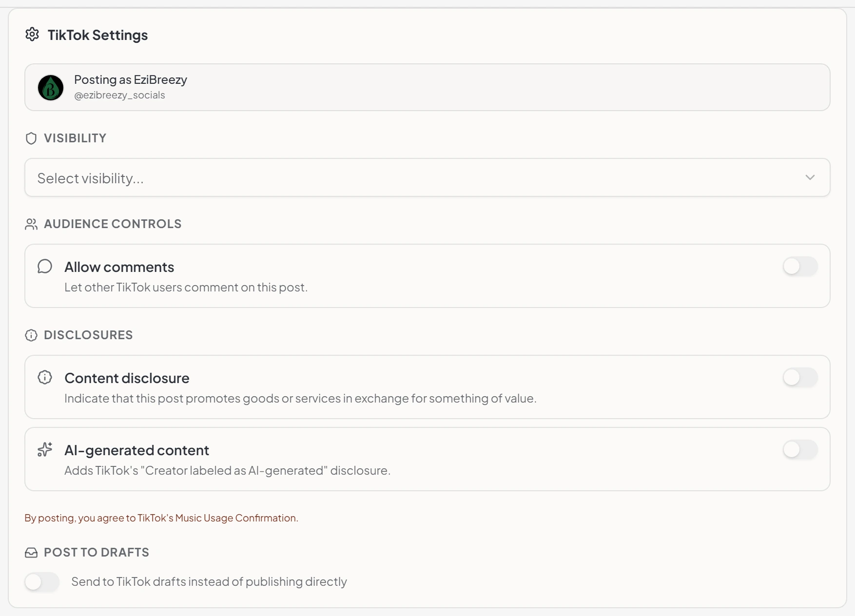Click the 'TikTok Settings' heading text
855x616 pixels.
97,35
